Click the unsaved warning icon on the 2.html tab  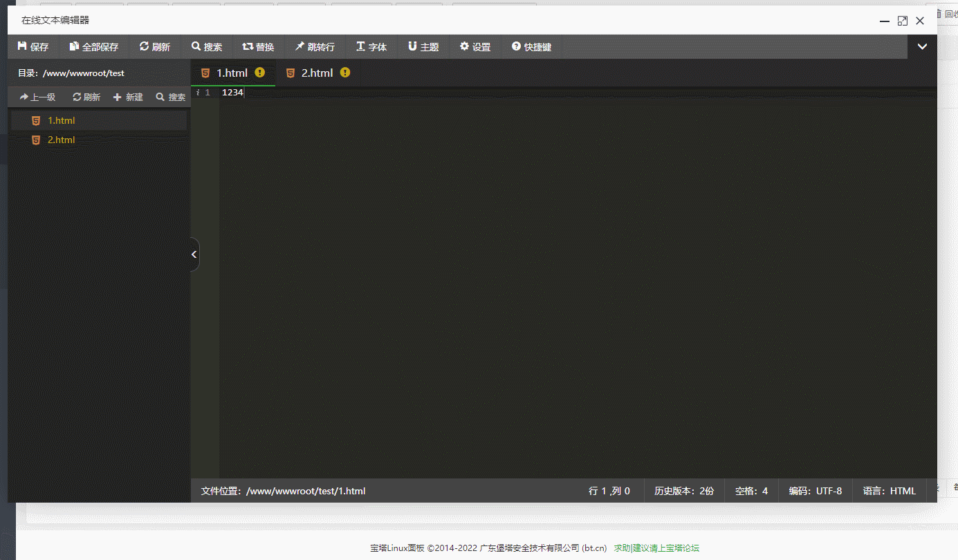(x=345, y=73)
